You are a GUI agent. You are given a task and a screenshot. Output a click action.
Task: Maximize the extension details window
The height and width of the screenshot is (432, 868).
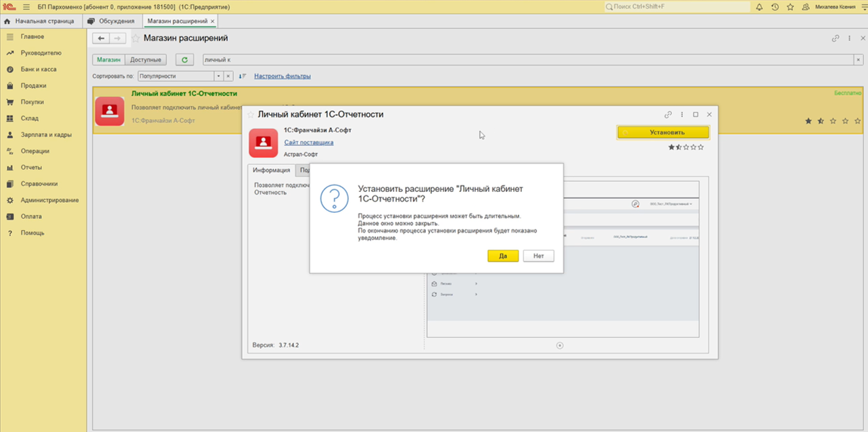[696, 115]
